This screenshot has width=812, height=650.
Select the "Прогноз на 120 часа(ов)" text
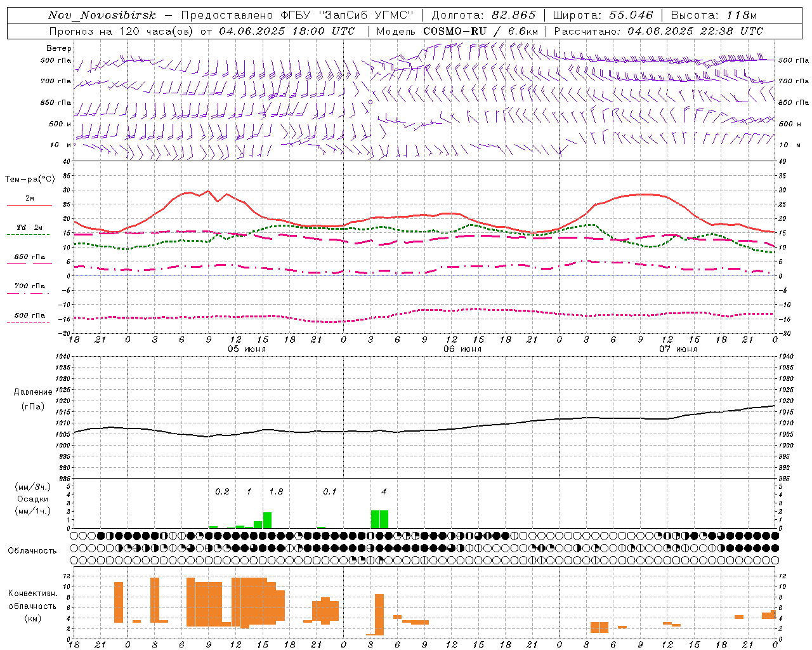point(122,31)
